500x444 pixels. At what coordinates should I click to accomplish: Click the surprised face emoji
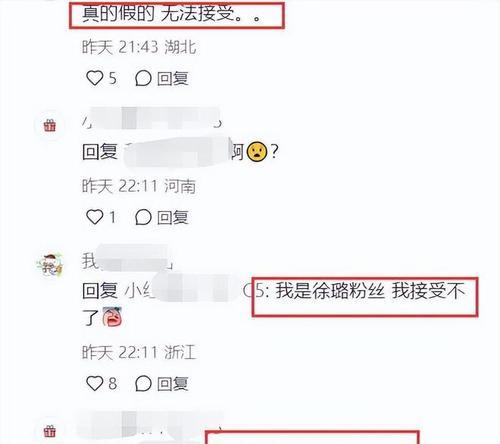(257, 152)
